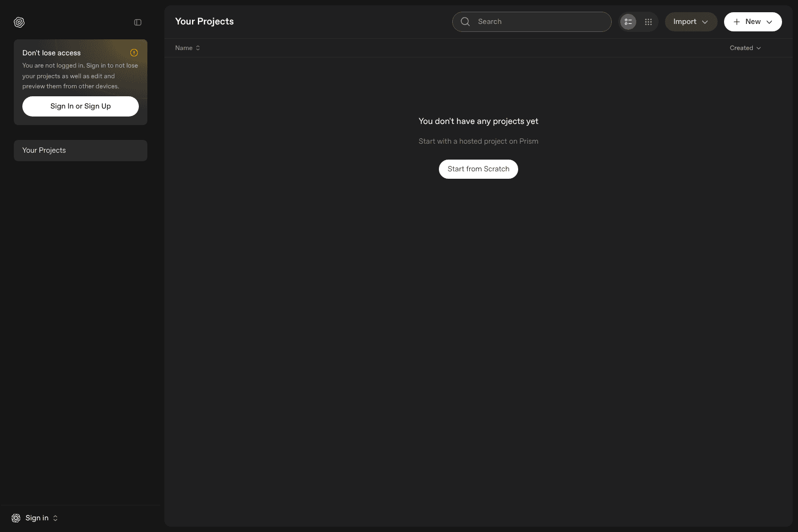Switch to grid view
The image size is (798, 532).
[x=649, y=22]
